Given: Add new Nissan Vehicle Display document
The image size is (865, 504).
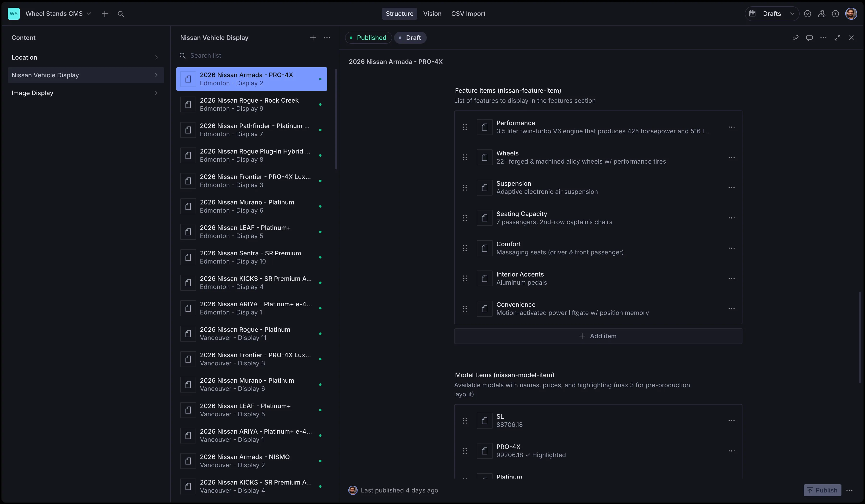Looking at the screenshot, I should click(x=313, y=38).
